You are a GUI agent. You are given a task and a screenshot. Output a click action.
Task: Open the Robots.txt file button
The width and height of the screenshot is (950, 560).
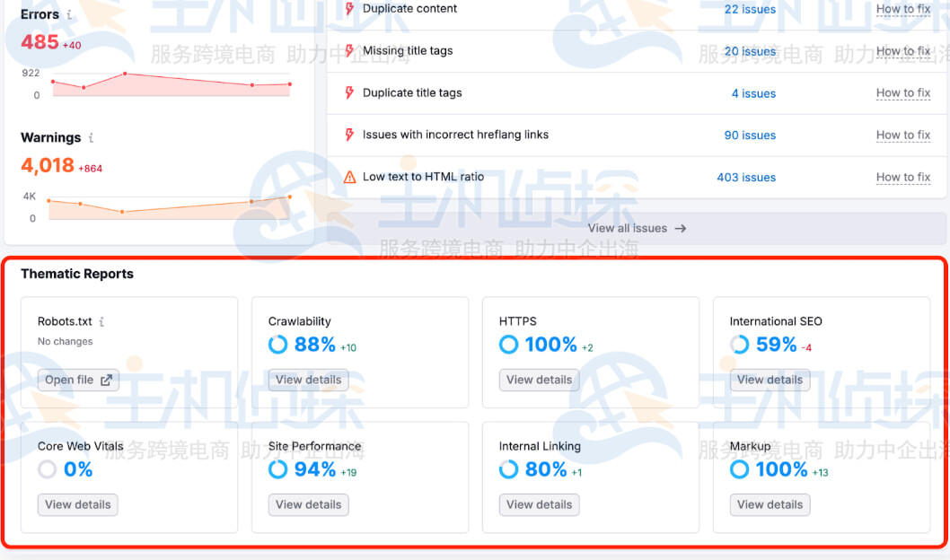coord(78,380)
